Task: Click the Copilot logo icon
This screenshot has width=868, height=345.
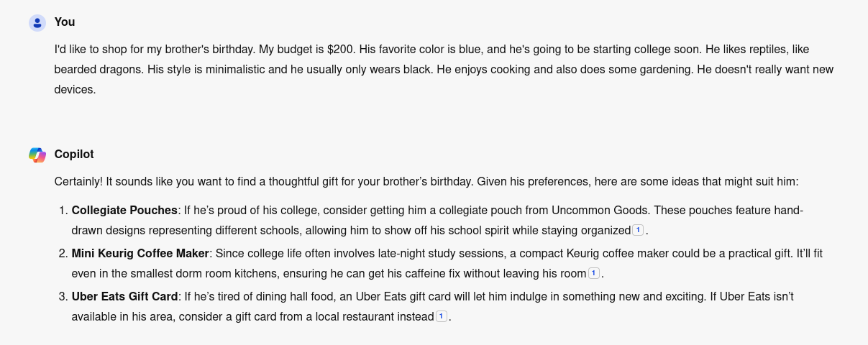Action: click(x=37, y=155)
